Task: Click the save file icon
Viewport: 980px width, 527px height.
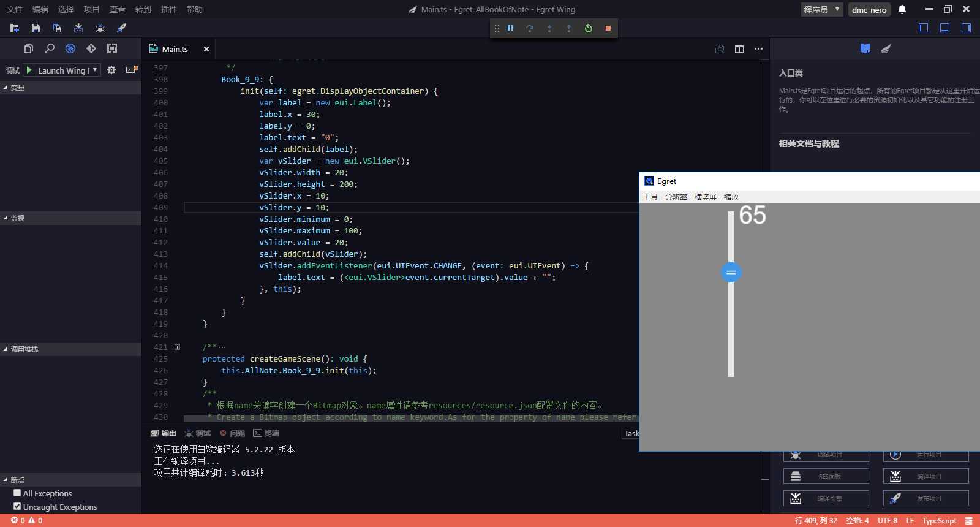Action: point(36,28)
